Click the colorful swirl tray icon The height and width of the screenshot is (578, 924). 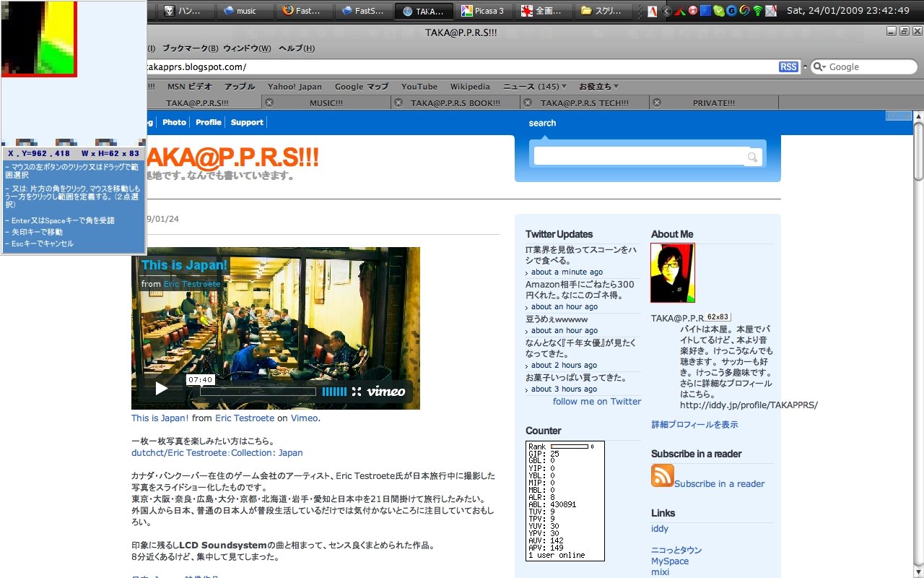tap(744, 11)
